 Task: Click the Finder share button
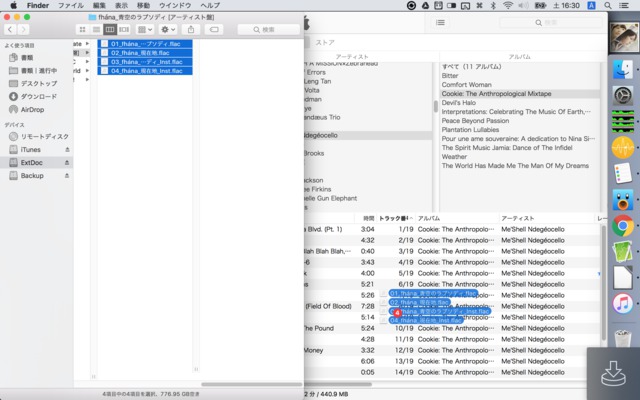tap(190, 30)
